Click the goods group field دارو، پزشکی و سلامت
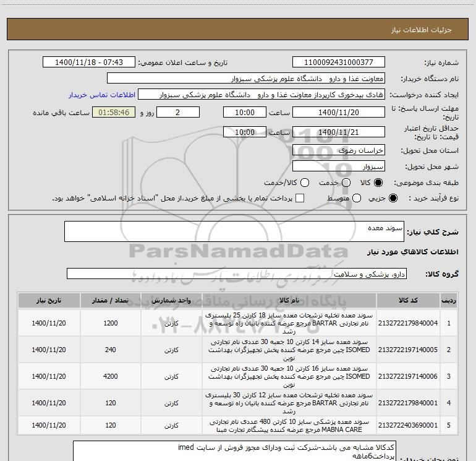Screen dimensions: 476x461 point(237,274)
